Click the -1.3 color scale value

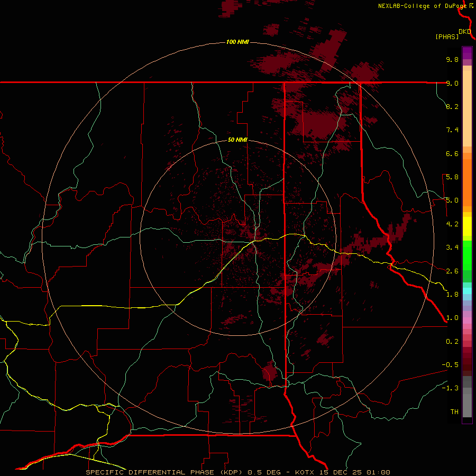[450, 388]
